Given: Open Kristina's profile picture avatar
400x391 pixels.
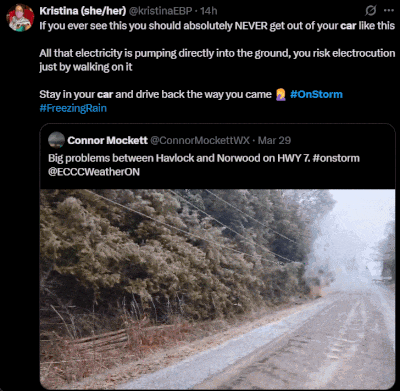Looking at the screenshot, I should (20, 18).
